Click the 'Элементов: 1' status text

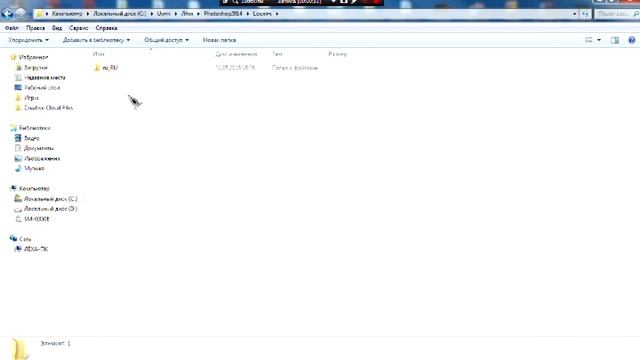pos(55,343)
